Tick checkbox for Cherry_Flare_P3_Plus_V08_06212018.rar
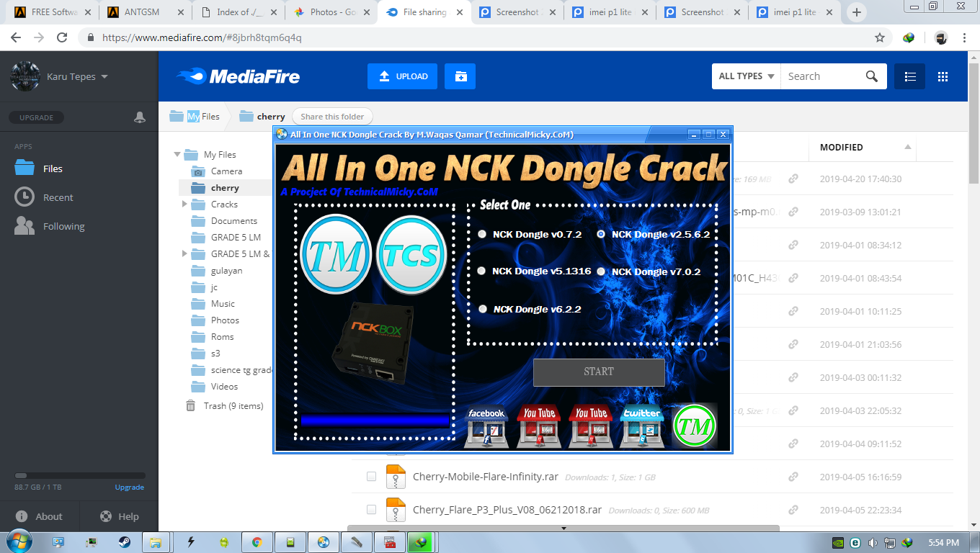Image resolution: width=980 pixels, height=553 pixels. 371,510
